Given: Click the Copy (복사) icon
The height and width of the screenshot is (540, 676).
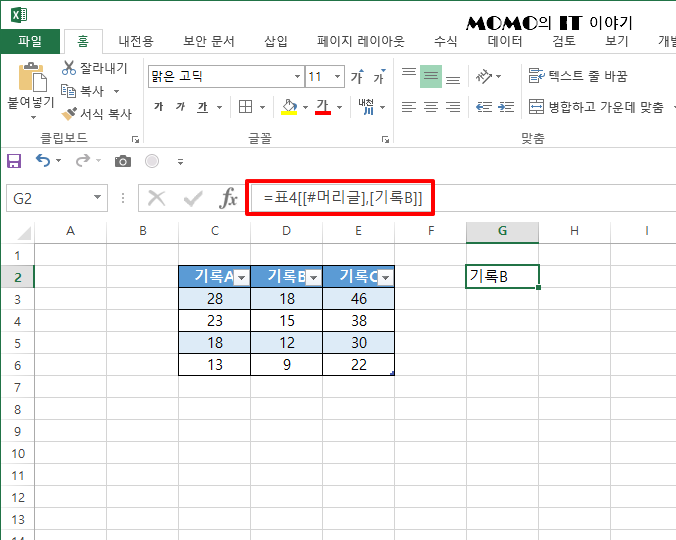Looking at the screenshot, I should pos(68,91).
